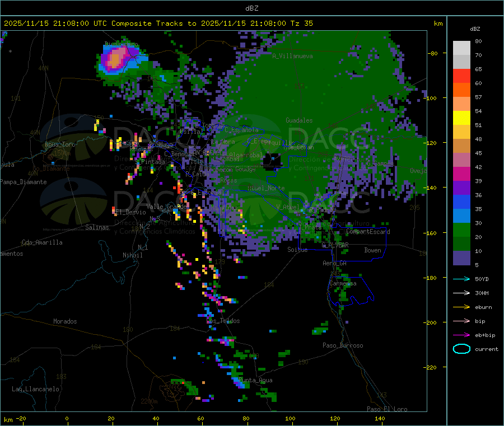
Task: Click the pink bip arrow in legend
Action: [x=461, y=321]
